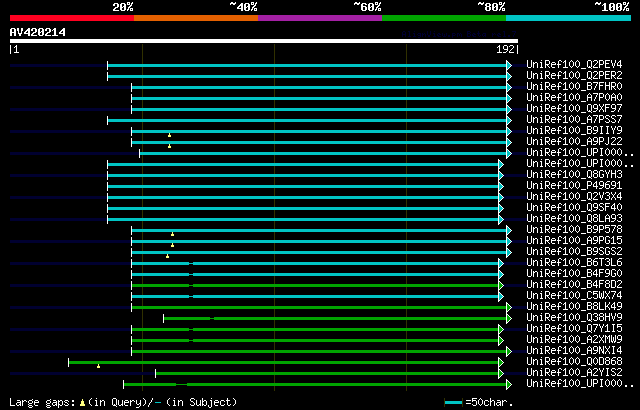
Task: Open hit UniRef100_A7P0A0
Action: coord(574,98)
